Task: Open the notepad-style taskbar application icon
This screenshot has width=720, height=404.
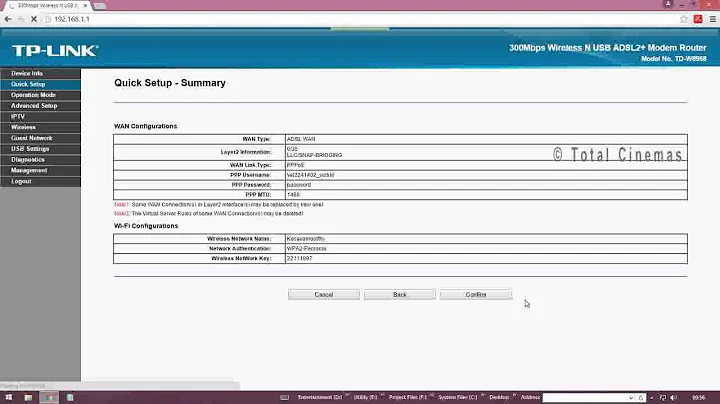Action: (x=70, y=398)
